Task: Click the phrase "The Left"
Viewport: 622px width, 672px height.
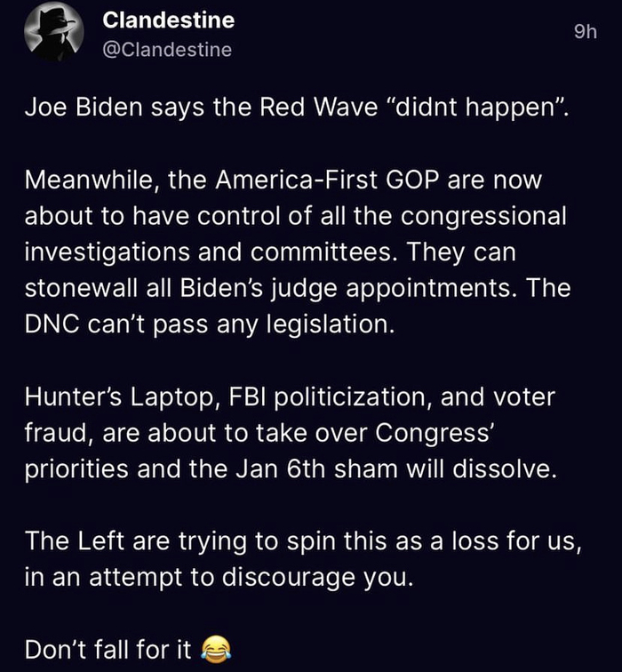Action: point(73,540)
